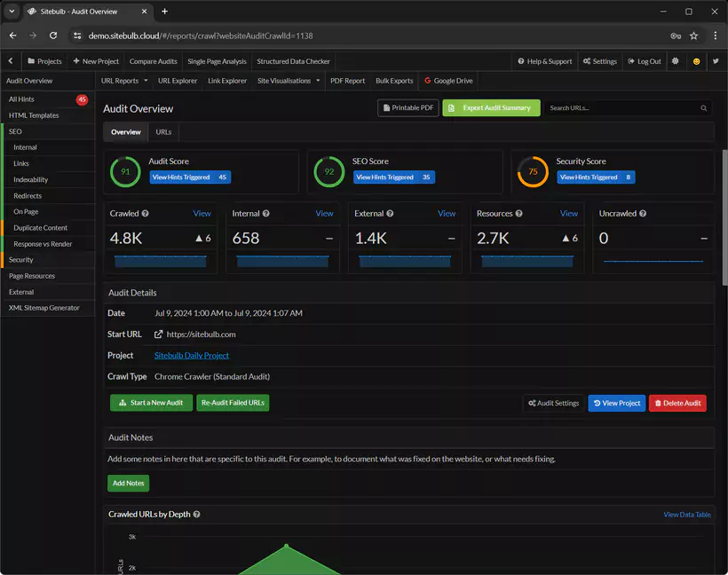Open Sitebulb Daily Project link

click(191, 356)
